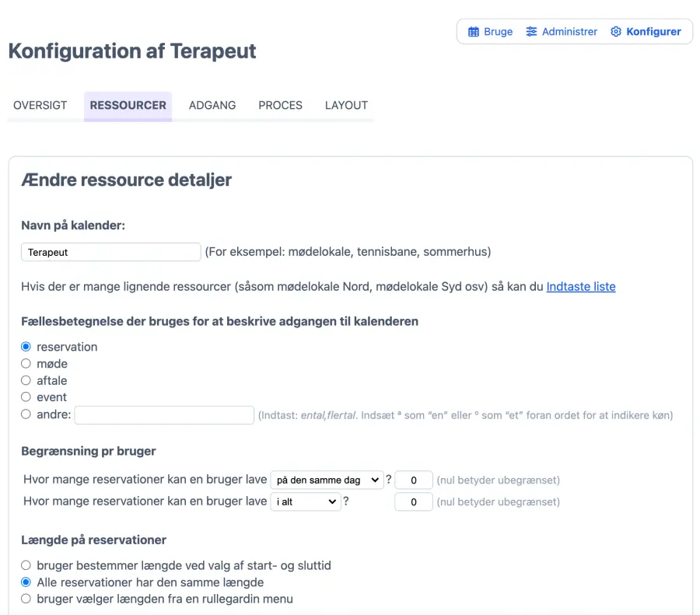The image size is (700, 615).
Task: Choose the 'møde' radio option
Action: (x=26, y=364)
